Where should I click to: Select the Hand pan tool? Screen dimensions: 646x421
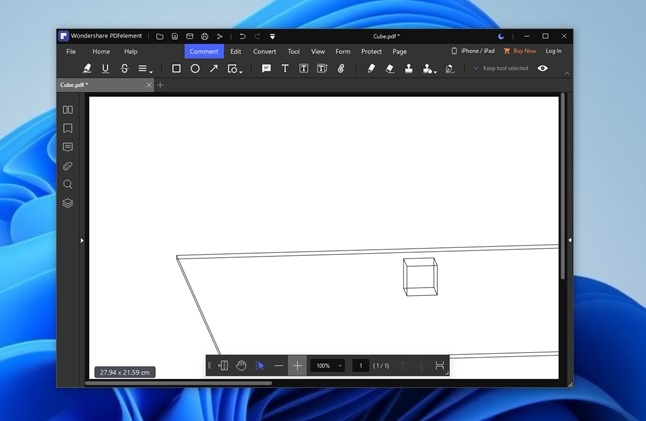[x=241, y=366]
